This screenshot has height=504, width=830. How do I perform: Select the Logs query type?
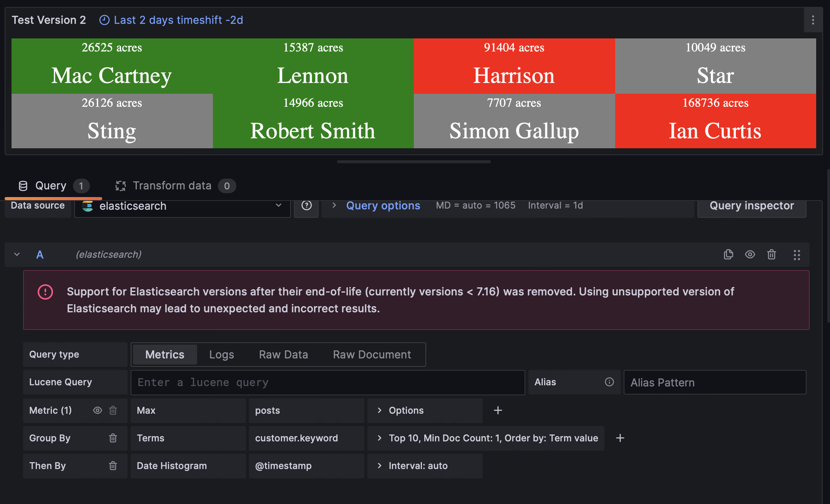tap(221, 354)
